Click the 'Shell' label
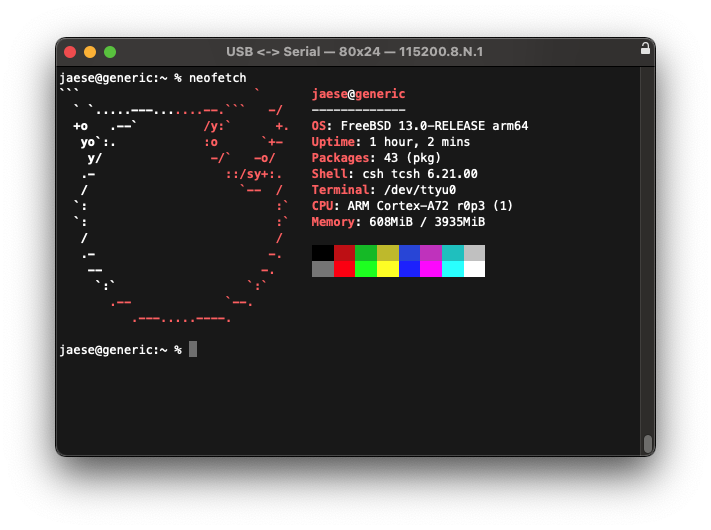 coord(330,174)
